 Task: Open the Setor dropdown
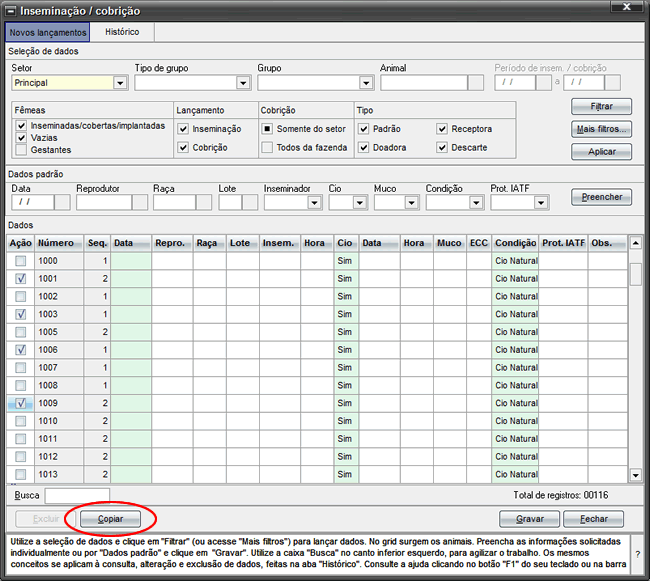120,83
